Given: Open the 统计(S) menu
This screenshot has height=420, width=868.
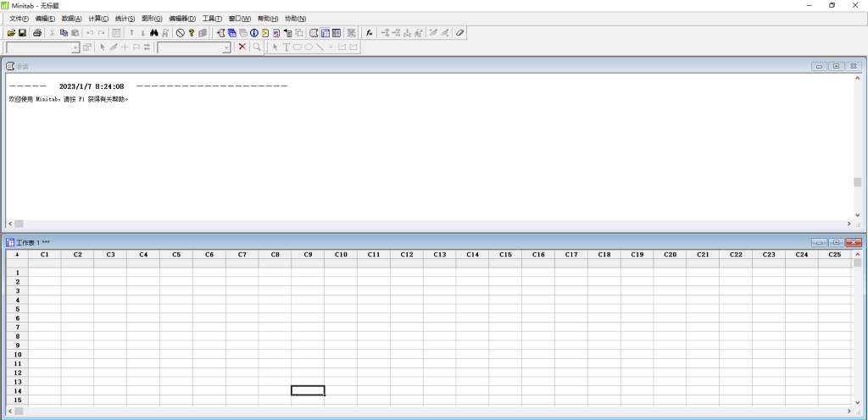Looking at the screenshot, I should pos(125,19).
